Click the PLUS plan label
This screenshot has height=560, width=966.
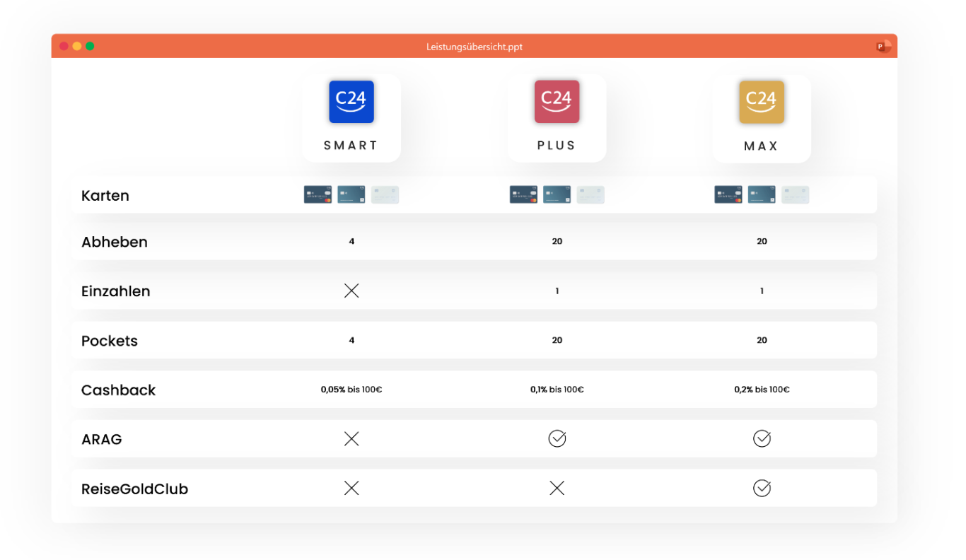pyautogui.click(x=557, y=146)
